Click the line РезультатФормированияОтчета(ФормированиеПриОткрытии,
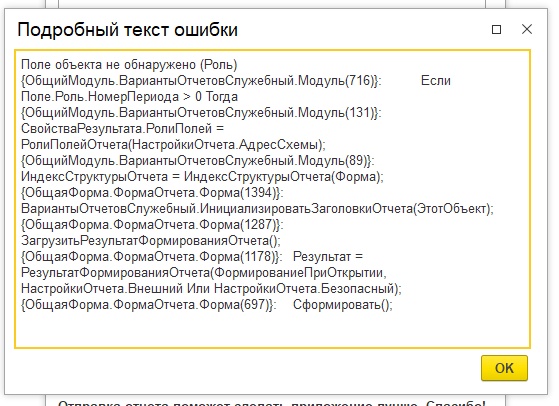 pos(204,273)
